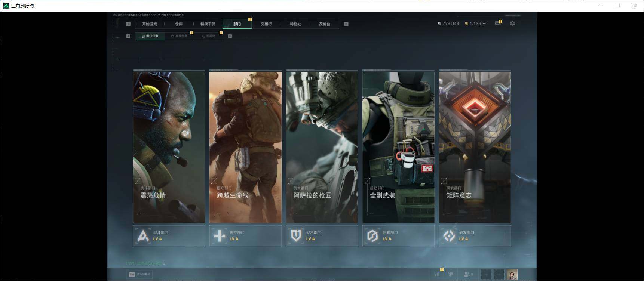Click the 战术部门 LV.4 label
Image resolution: width=644 pixels, height=281 pixels.
point(310,239)
